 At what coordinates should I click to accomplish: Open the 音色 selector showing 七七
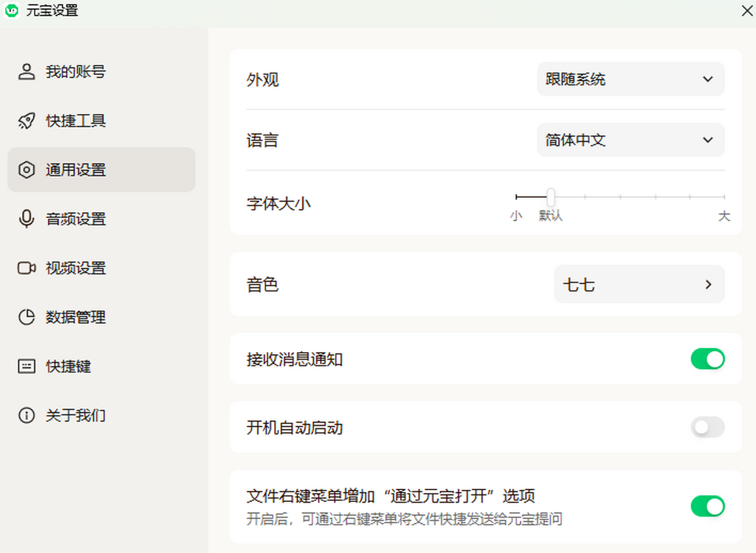pos(639,285)
